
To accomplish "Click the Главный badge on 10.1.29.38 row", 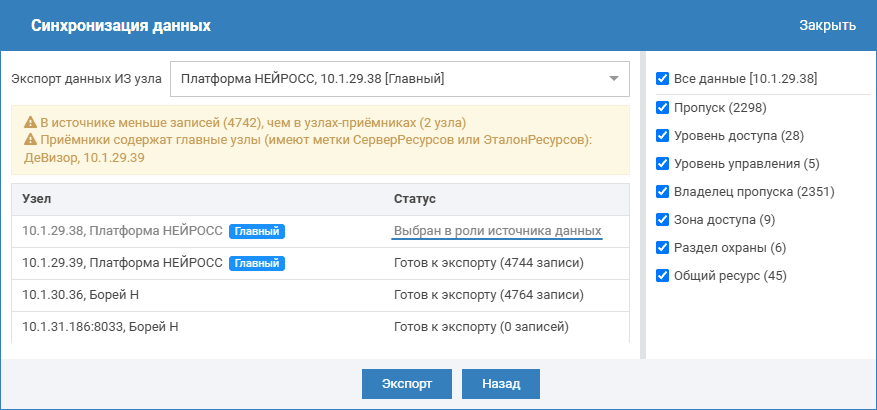I will pos(257,232).
